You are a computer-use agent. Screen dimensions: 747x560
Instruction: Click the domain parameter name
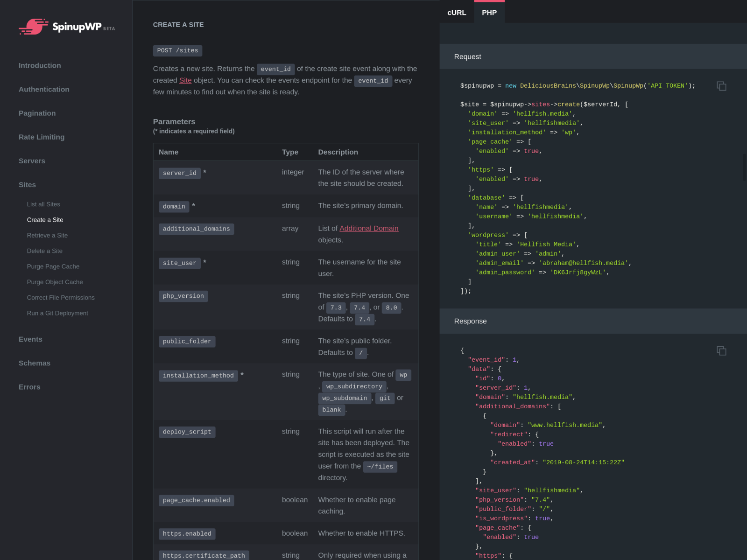pyautogui.click(x=174, y=207)
